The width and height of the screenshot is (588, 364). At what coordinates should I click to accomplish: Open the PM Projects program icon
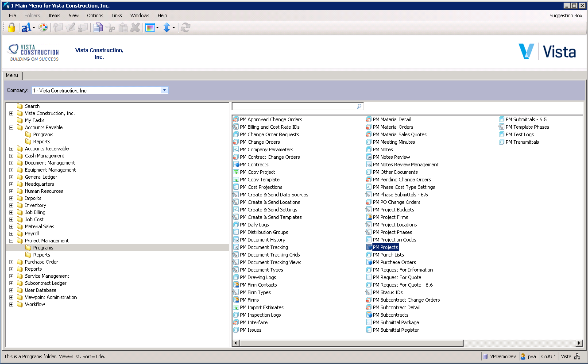coord(369,247)
